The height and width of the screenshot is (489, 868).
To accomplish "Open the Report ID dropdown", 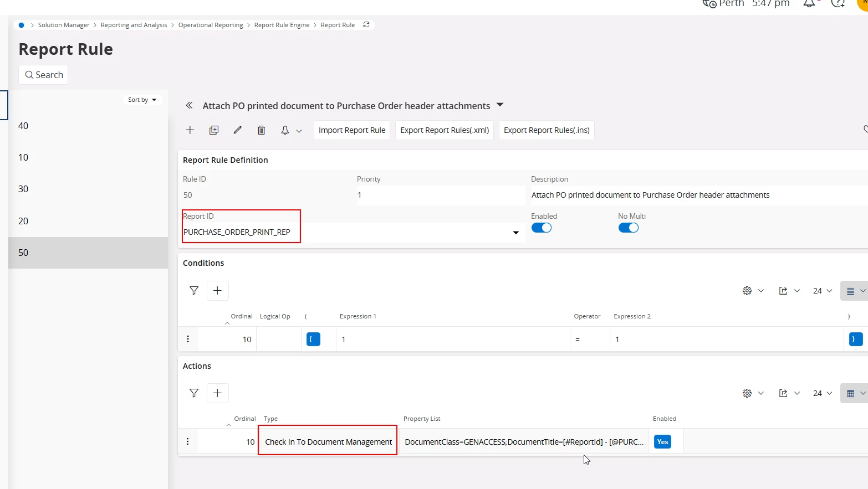I will (516, 233).
